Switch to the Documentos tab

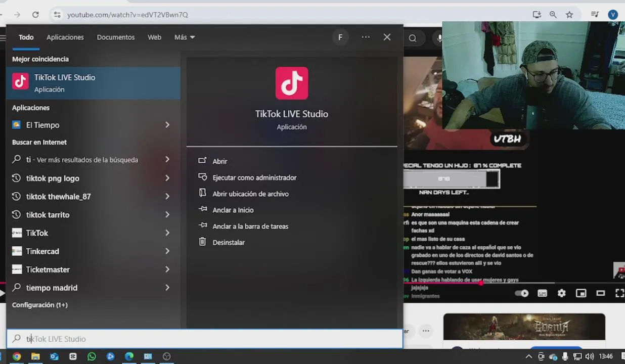coord(116,37)
